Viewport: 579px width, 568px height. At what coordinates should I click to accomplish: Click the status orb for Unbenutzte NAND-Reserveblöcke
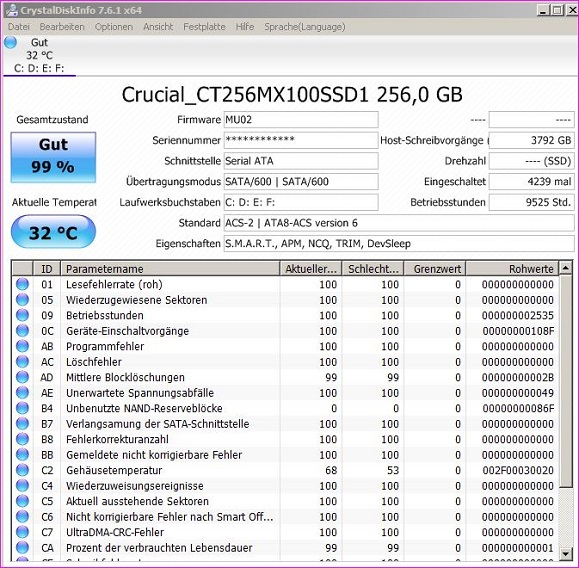click(22, 408)
